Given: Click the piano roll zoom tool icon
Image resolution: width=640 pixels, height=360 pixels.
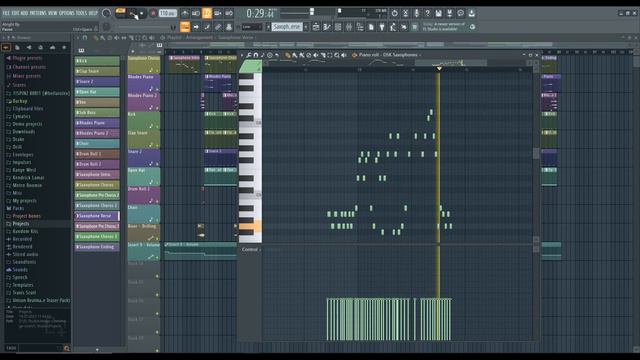Looking at the screenshot, I should (x=337, y=55).
